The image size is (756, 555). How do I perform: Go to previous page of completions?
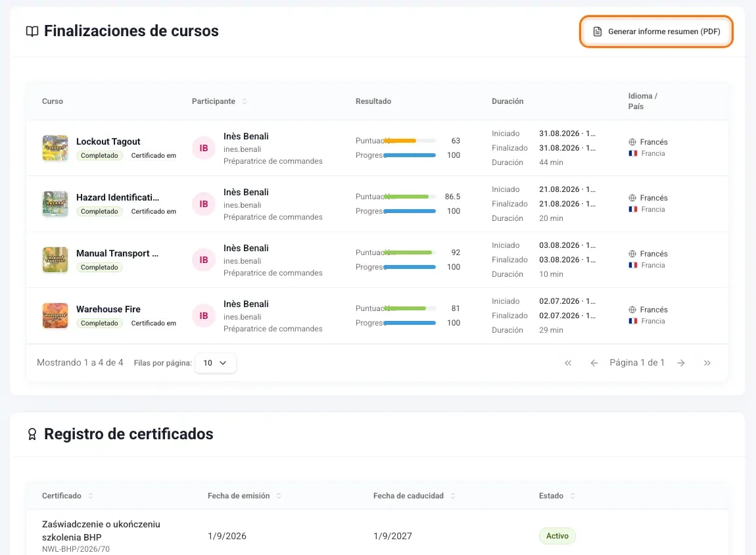click(x=594, y=363)
